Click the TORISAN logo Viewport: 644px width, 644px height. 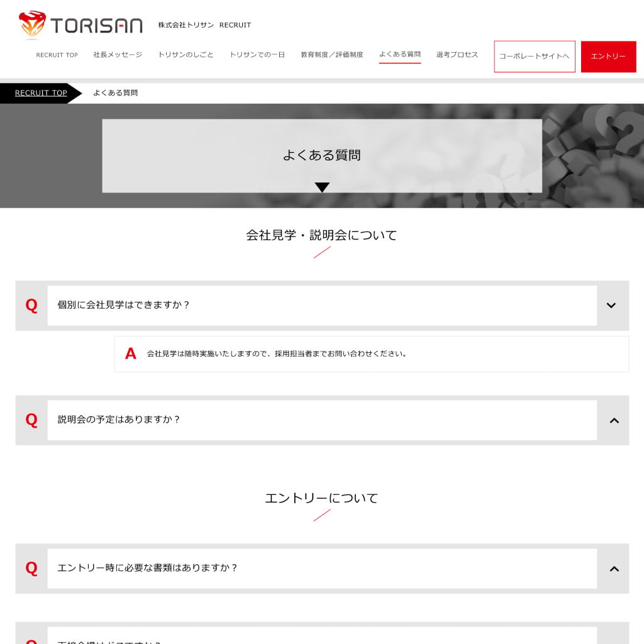[x=80, y=25]
